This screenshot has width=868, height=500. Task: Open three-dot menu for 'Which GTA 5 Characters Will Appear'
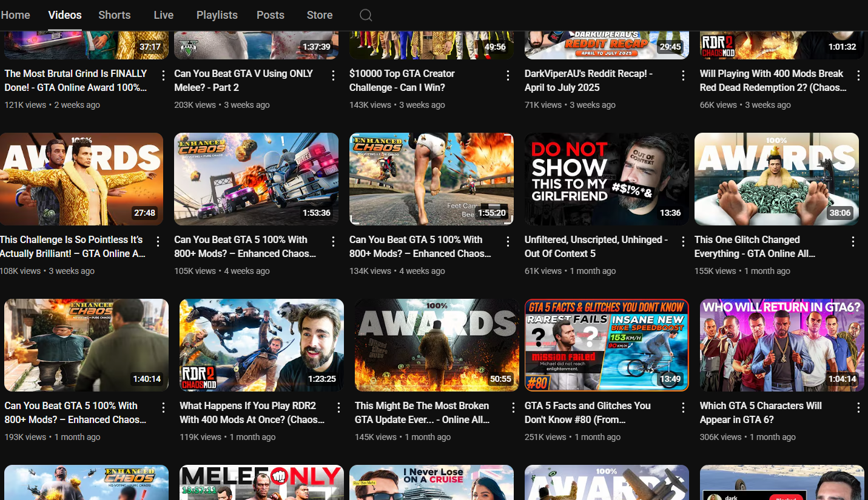pyautogui.click(x=859, y=407)
